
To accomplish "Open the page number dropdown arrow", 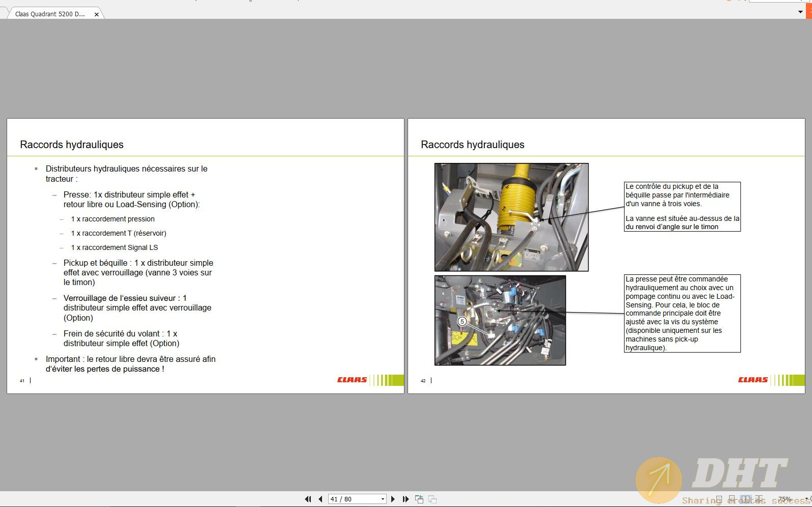I will (383, 499).
